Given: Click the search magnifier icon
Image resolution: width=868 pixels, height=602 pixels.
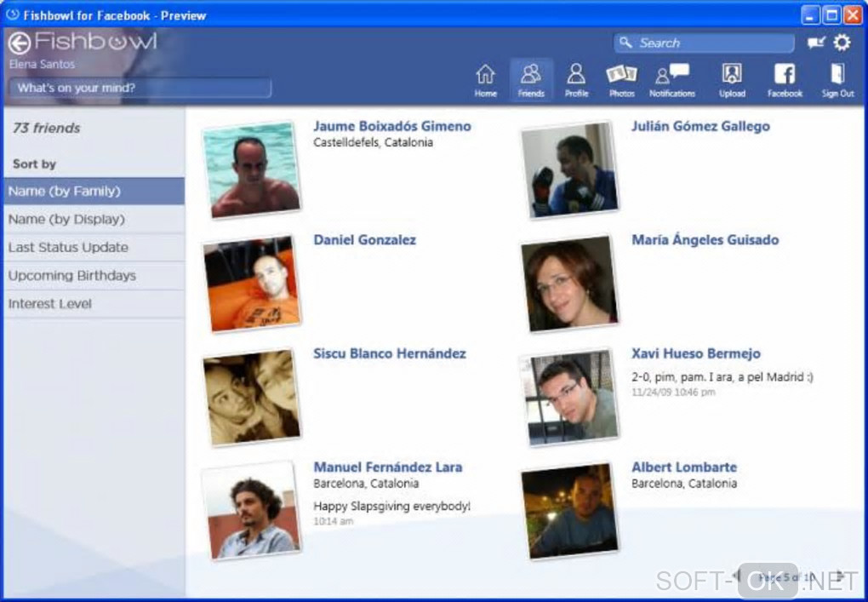Looking at the screenshot, I should click(625, 43).
